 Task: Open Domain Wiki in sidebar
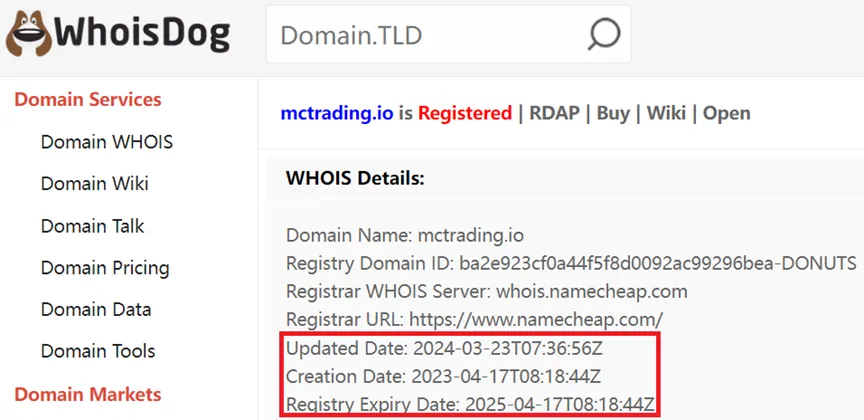(x=95, y=184)
